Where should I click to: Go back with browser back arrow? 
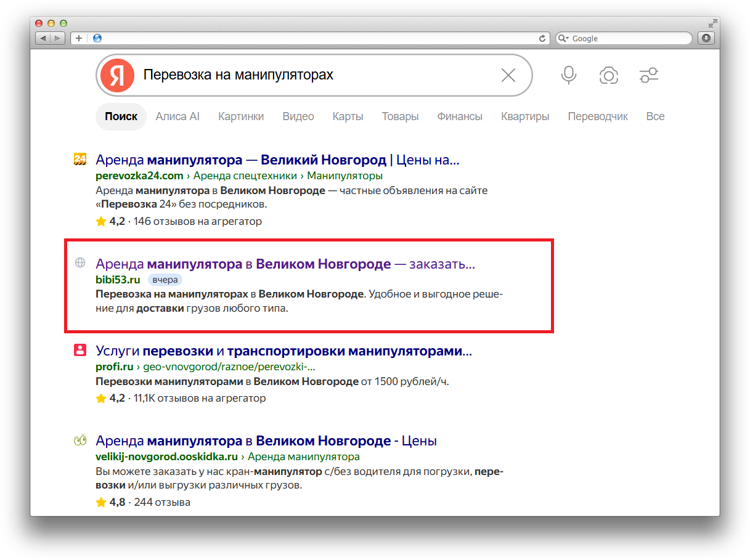pyautogui.click(x=43, y=38)
